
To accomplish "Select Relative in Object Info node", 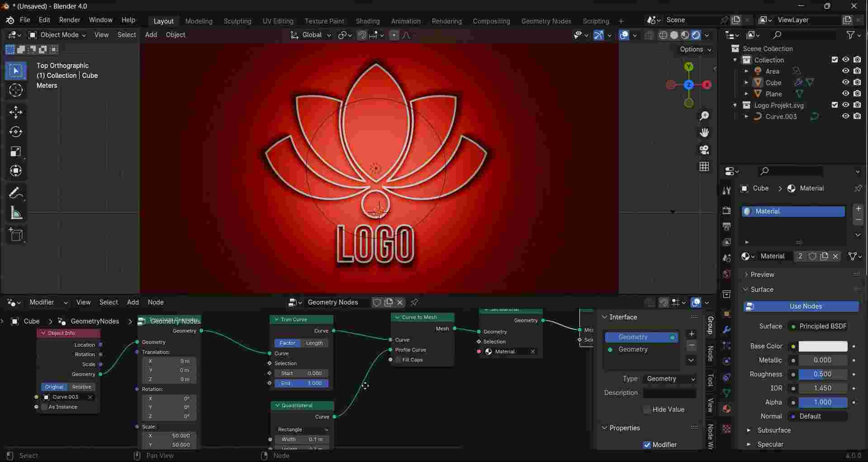I will [81, 387].
